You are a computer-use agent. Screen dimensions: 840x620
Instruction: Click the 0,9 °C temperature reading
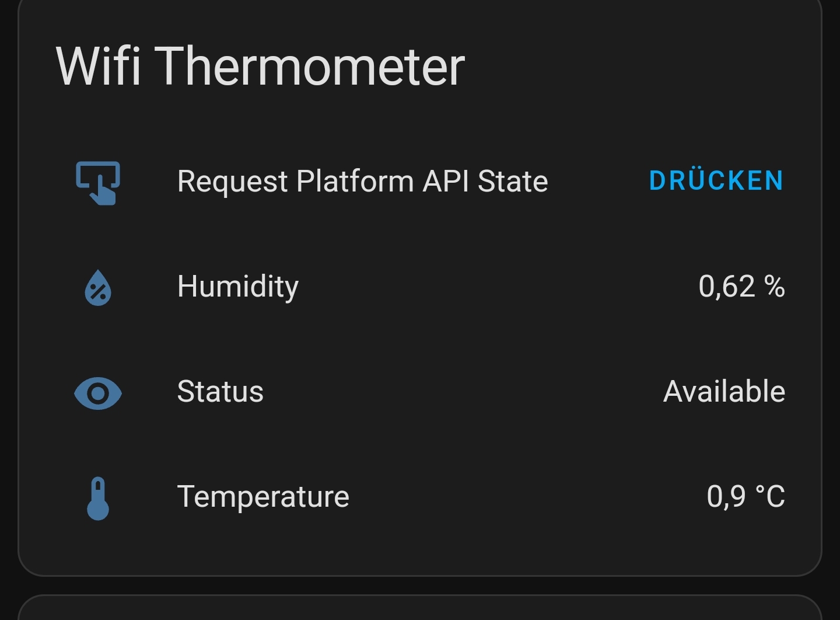745,497
